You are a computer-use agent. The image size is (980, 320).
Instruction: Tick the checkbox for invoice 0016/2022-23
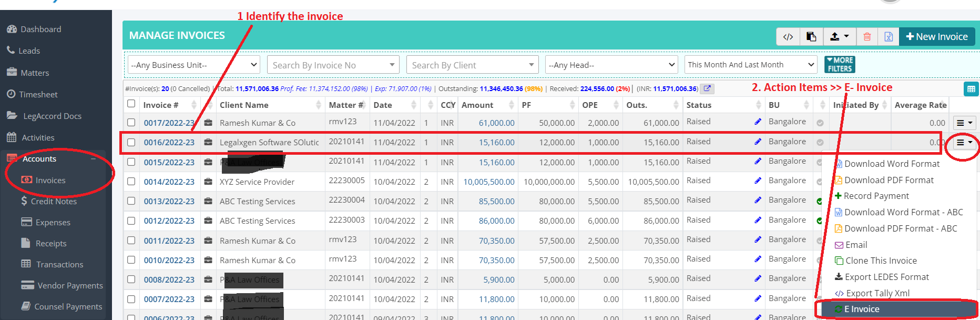tap(131, 143)
